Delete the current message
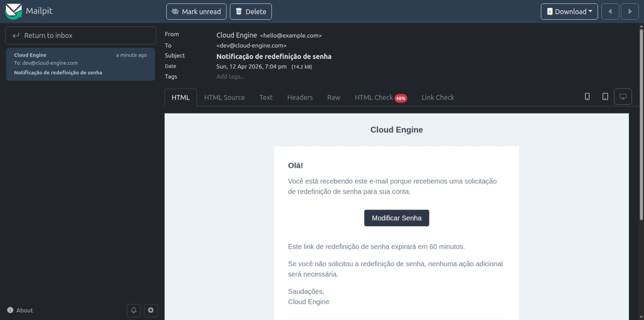Screen dimensions: 644x320 pos(251,11)
